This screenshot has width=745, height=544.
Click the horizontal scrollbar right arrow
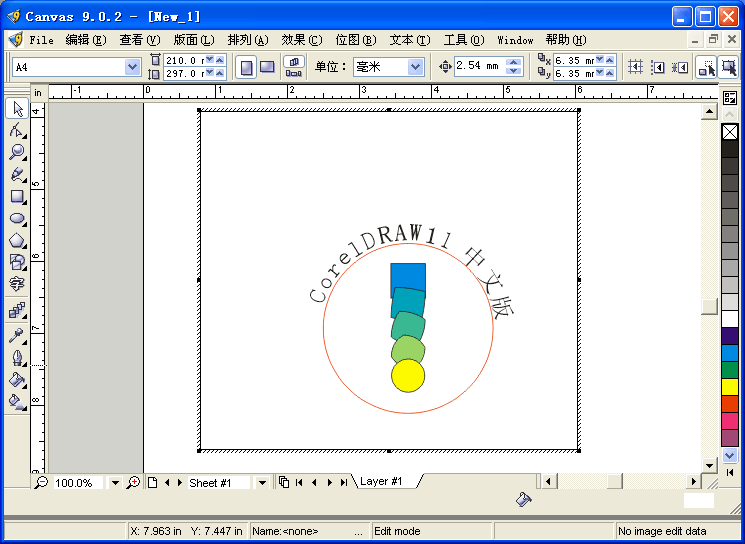coord(694,482)
